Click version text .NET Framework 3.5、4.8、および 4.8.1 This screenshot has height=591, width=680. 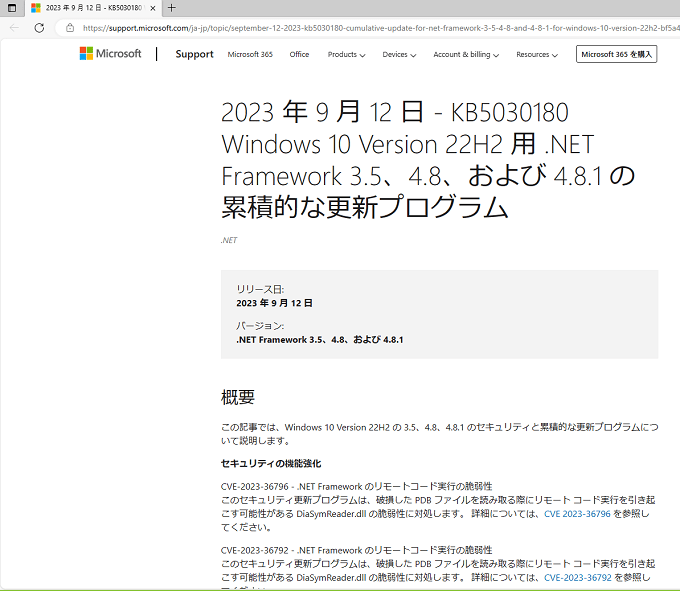click(x=320, y=340)
